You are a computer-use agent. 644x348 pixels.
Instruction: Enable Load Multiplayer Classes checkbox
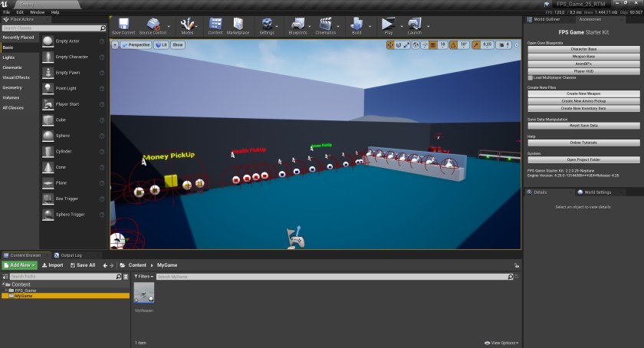(x=530, y=77)
